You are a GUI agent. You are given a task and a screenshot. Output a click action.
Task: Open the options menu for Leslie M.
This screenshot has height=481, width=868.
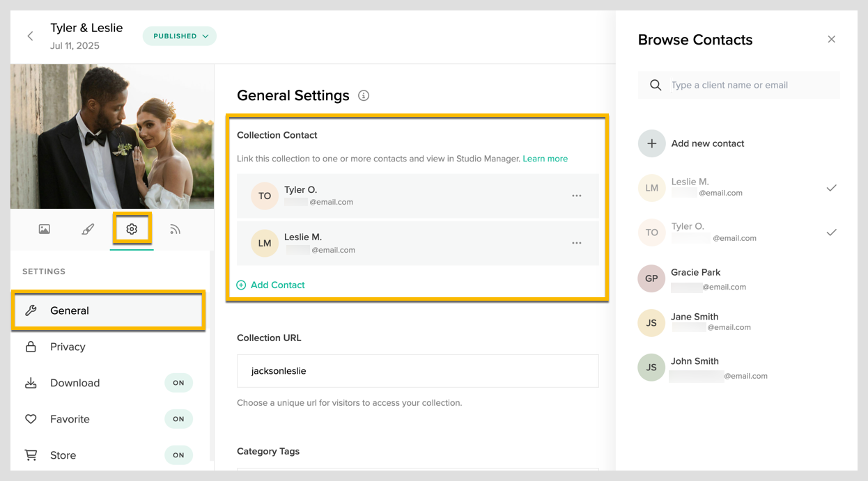pos(576,244)
